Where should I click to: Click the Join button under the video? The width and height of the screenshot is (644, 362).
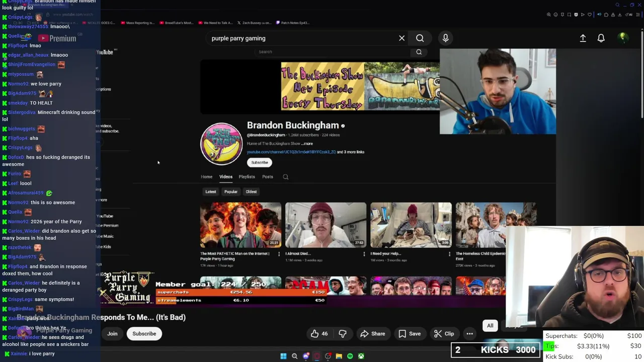pos(112,334)
